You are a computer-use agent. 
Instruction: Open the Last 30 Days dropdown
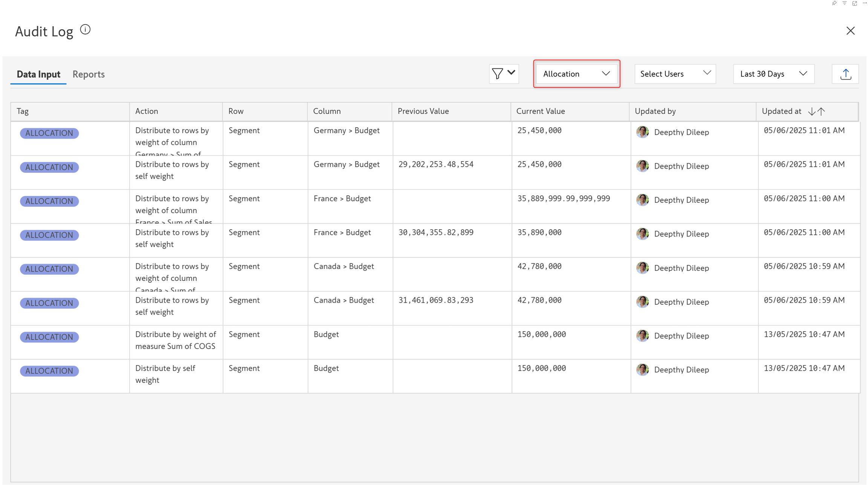pyautogui.click(x=773, y=74)
